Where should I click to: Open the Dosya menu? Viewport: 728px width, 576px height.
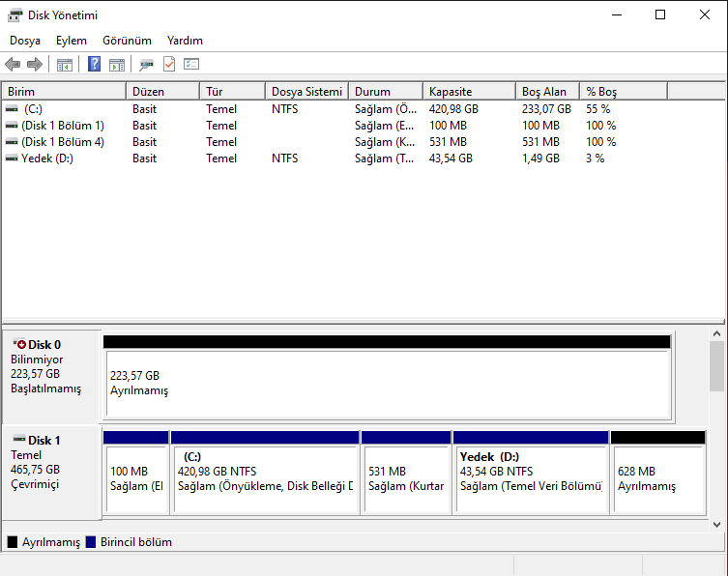(25, 41)
